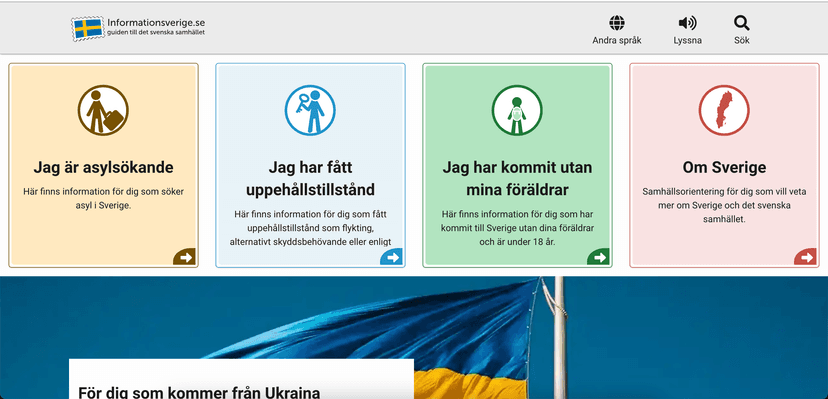
Task: Click blue arrow on uppehållstillstånd card
Action: pyautogui.click(x=391, y=257)
